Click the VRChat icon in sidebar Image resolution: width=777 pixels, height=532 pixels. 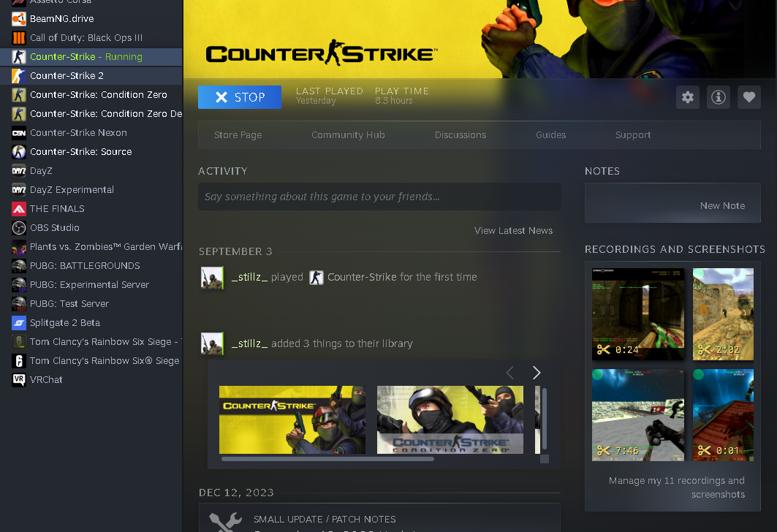point(19,379)
